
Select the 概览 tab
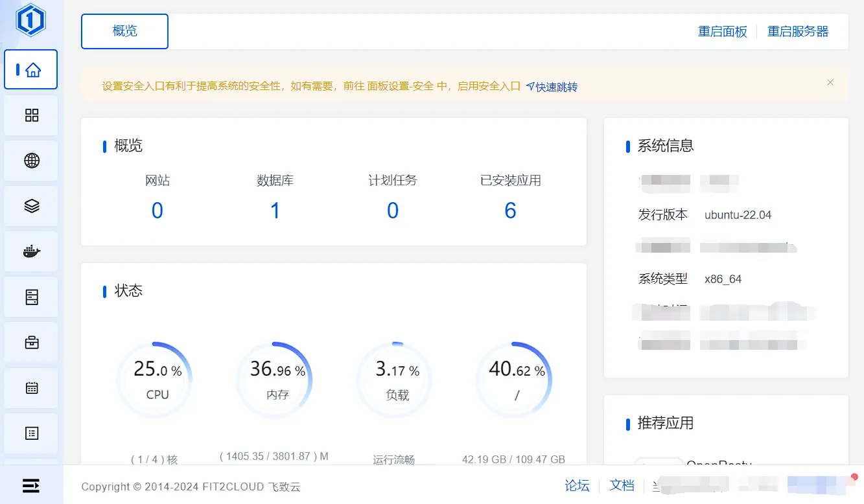tap(124, 31)
